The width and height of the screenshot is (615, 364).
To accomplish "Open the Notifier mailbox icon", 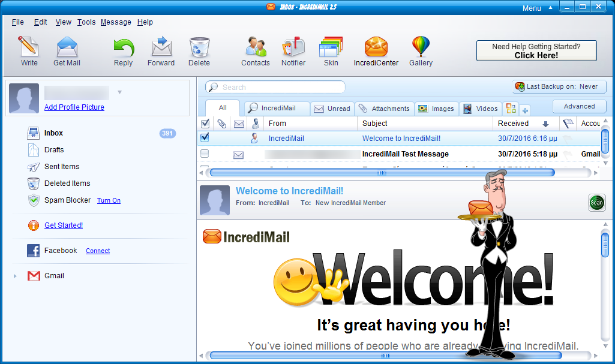I will click(x=293, y=47).
